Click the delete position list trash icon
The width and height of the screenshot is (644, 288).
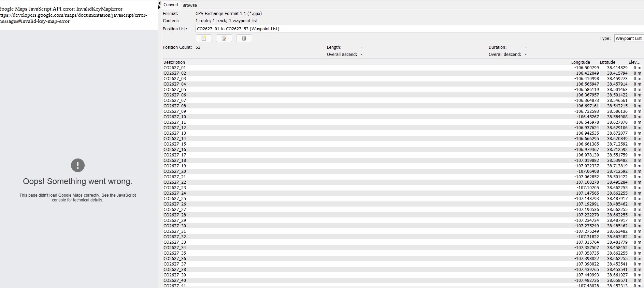click(x=244, y=39)
